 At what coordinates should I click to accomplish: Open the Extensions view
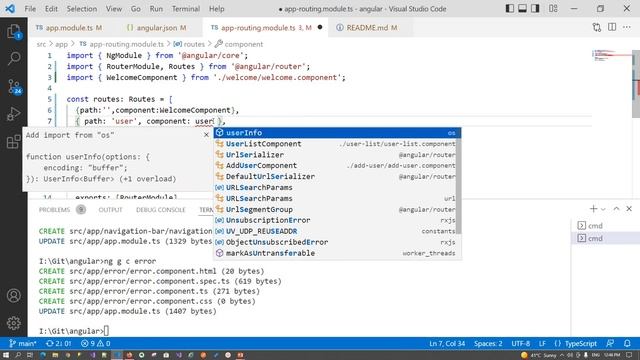(x=13, y=142)
